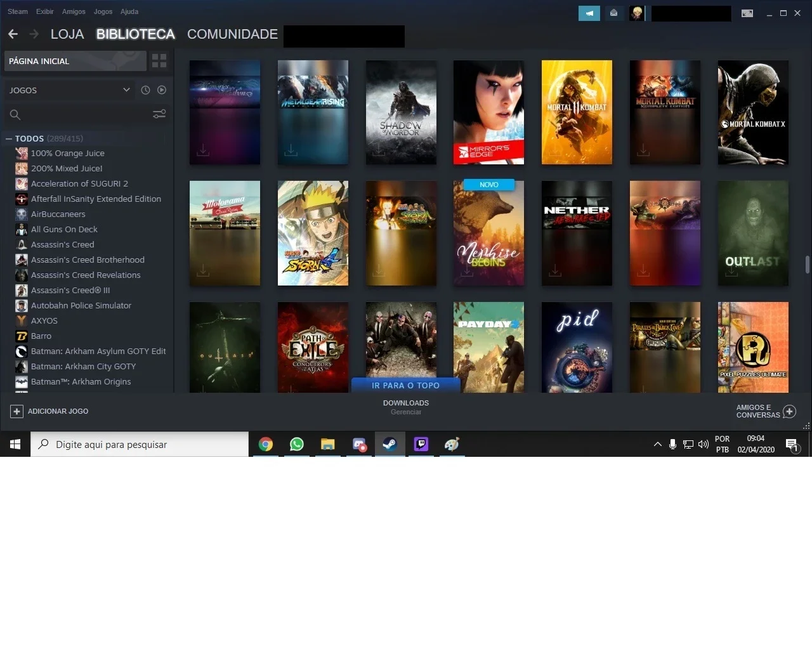This screenshot has height=651, width=812.
Task: Toggle ready-to-play filter icon
Action: pos(162,90)
